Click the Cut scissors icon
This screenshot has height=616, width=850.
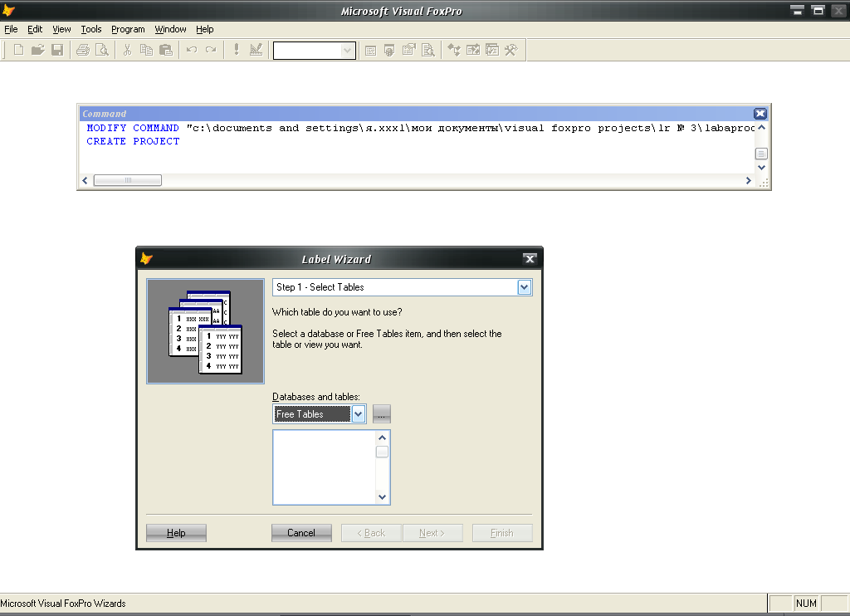(x=127, y=50)
